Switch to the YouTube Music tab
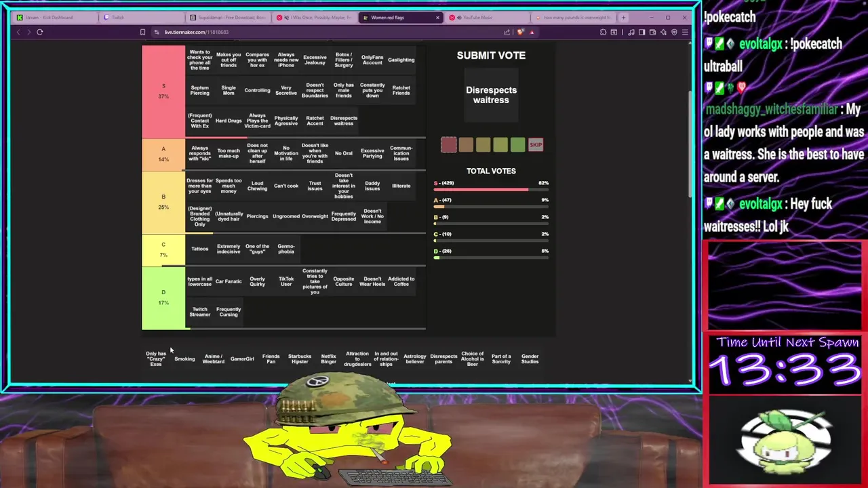This screenshot has height=488, width=868. click(x=488, y=18)
